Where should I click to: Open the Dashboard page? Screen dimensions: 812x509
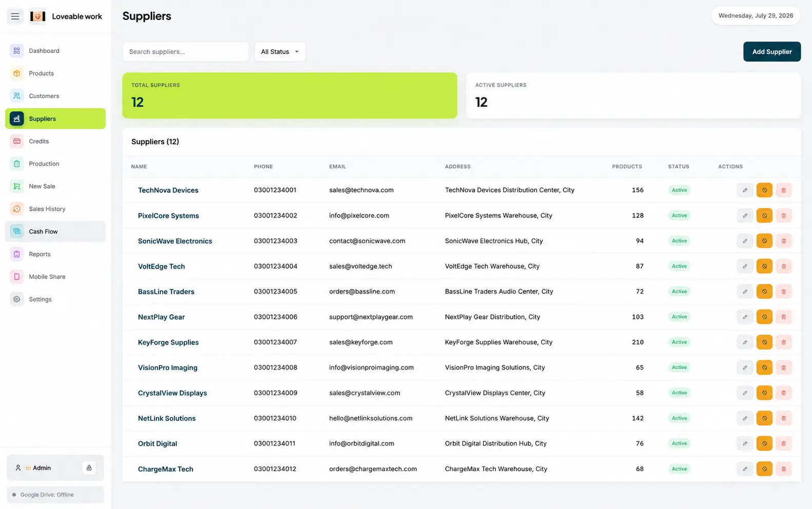(55, 51)
